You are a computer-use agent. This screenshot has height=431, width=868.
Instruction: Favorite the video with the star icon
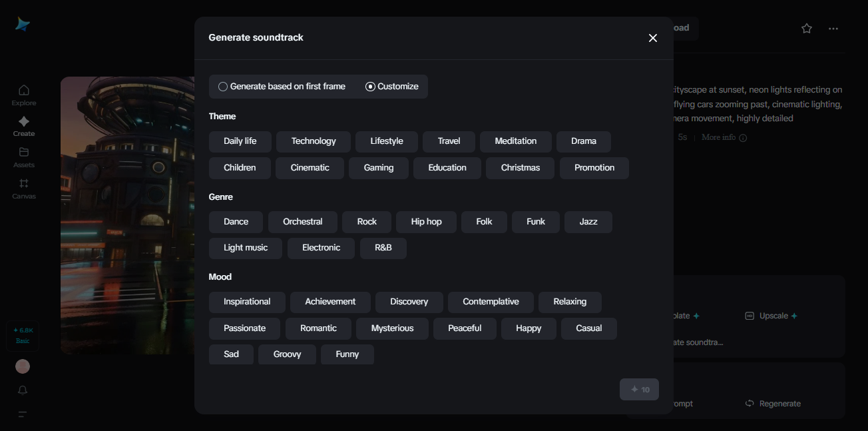pyautogui.click(x=807, y=29)
